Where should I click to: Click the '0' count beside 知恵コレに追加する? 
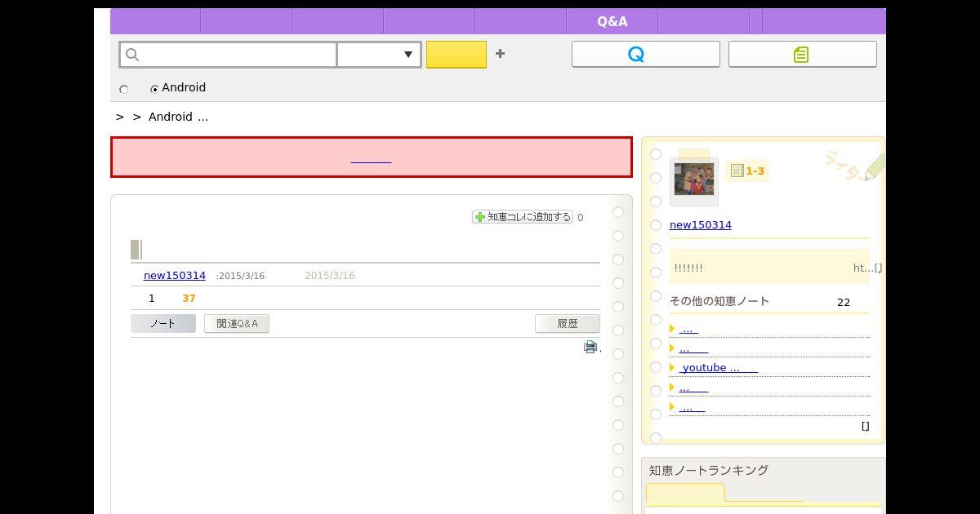(581, 218)
